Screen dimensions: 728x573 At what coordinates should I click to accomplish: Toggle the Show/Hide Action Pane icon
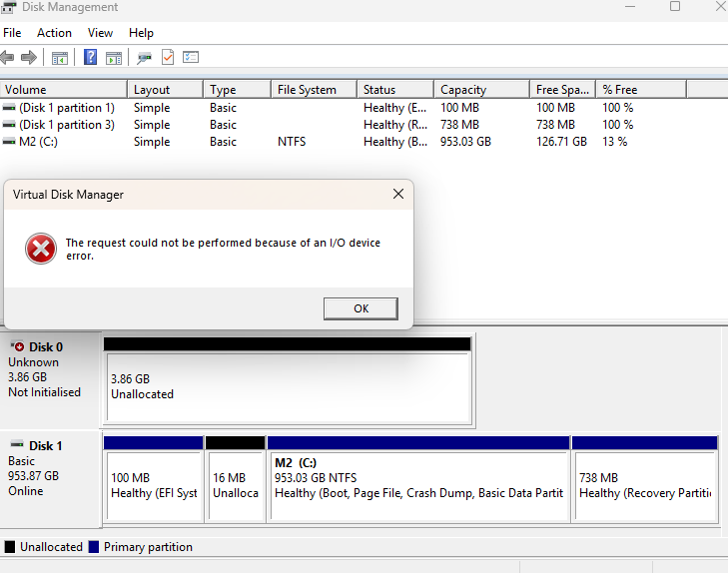pos(114,58)
